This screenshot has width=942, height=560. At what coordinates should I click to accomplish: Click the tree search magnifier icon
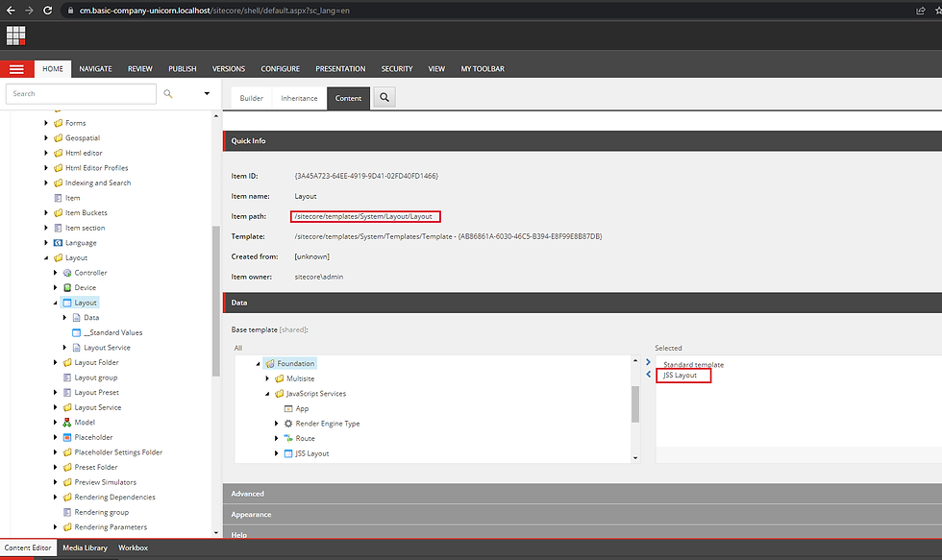[168, 93]
